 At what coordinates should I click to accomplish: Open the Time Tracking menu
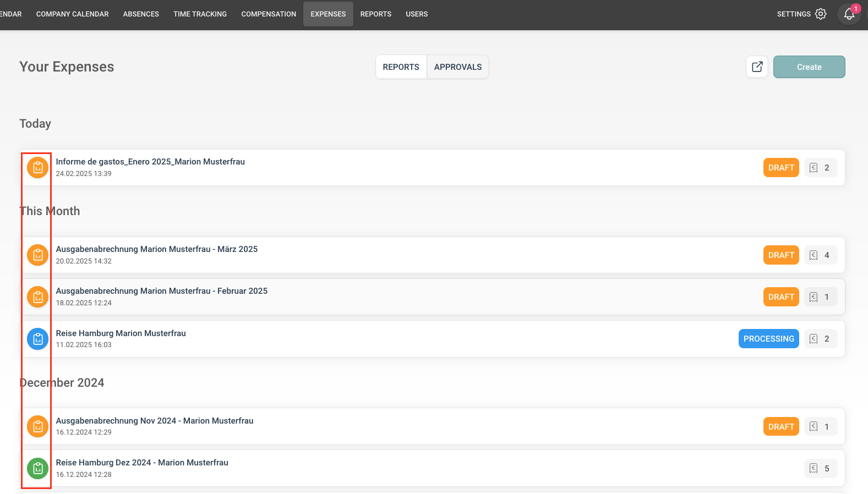200,14
